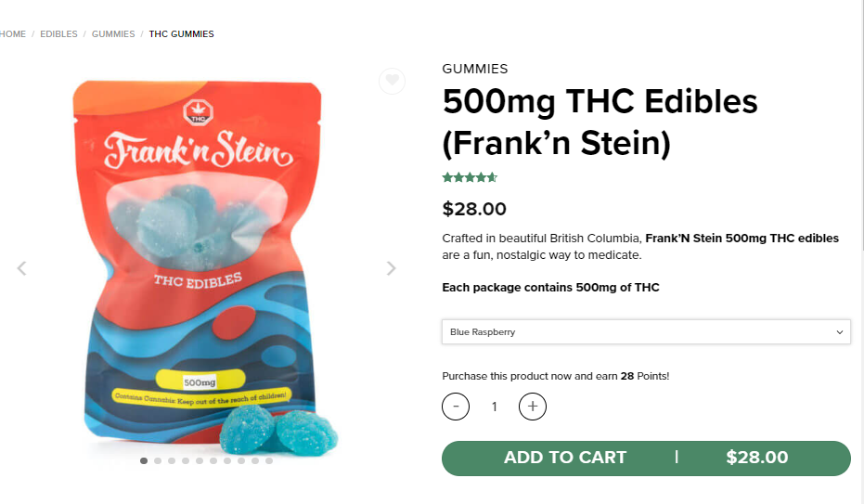Increase quantity with the plus button
Viewport: 864px width, 504px height.
pyautogui.click(x=533, y=407)
